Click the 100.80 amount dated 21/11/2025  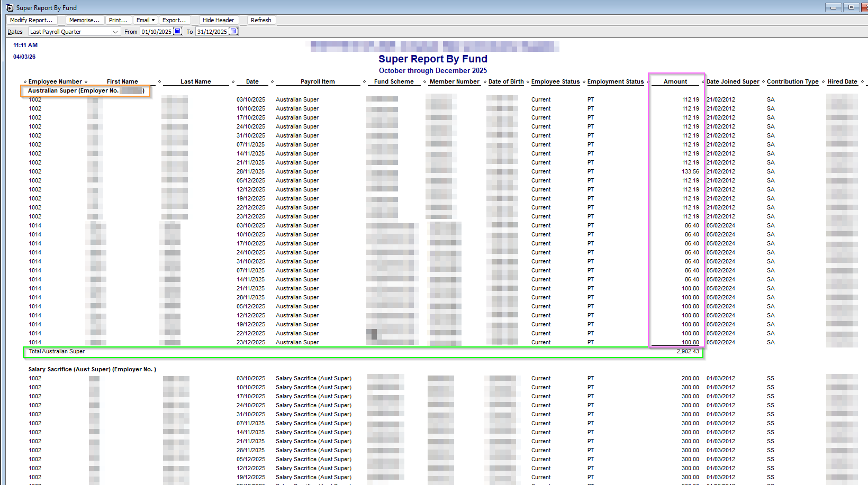click(691, 288)
